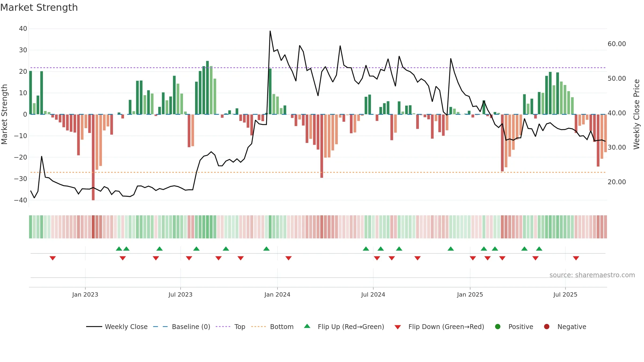
Task: Toggle Flip Down (Green→Red) legend entry
Action: (x=439, y=327)
